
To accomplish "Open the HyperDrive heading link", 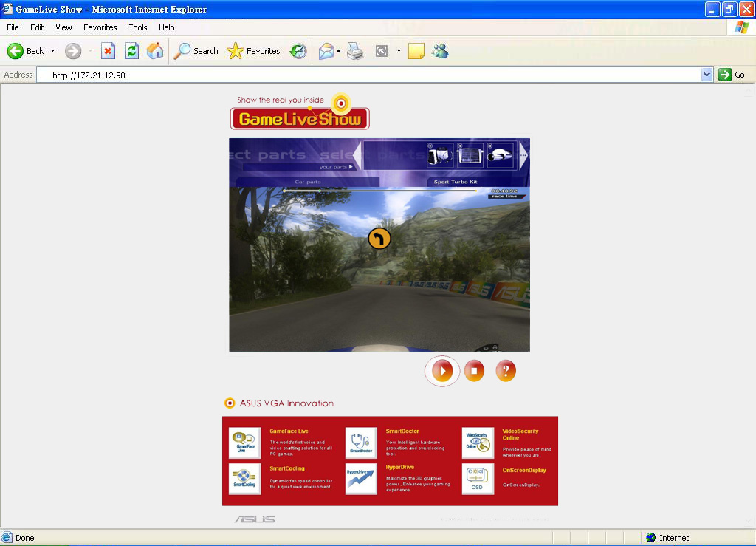I will tap(399, 468).
